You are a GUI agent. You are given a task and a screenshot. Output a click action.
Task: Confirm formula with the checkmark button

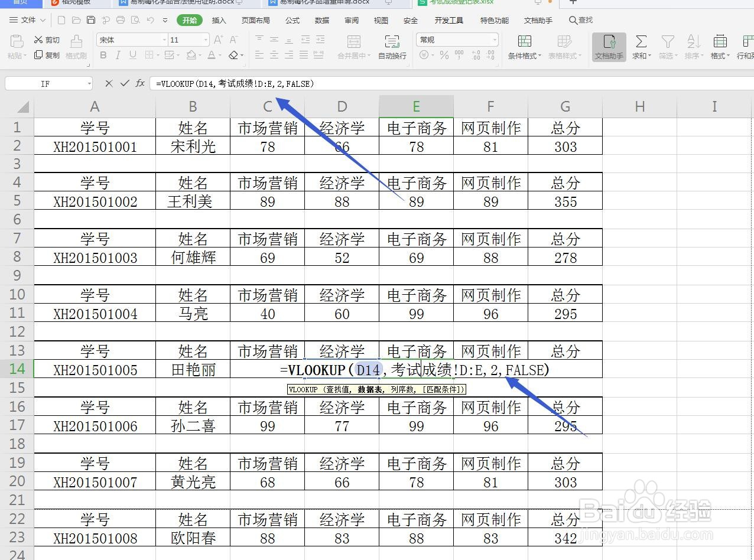(x=124, y=83)
